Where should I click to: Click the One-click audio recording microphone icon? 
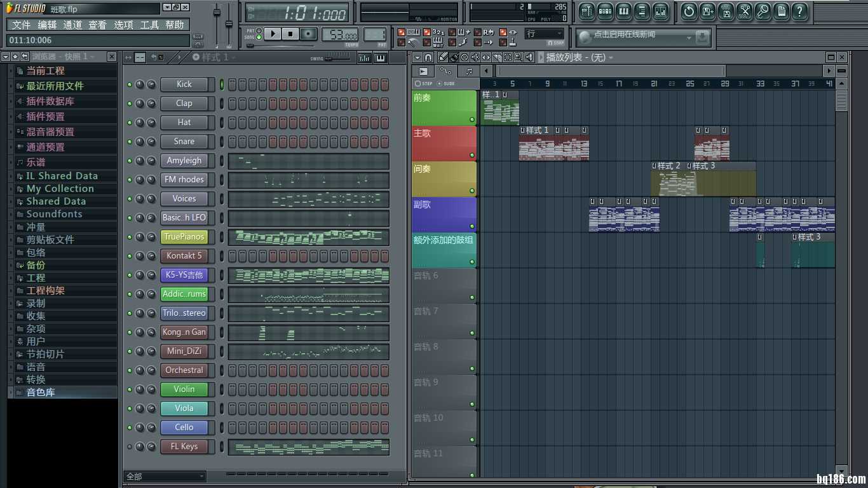point(763,11)
